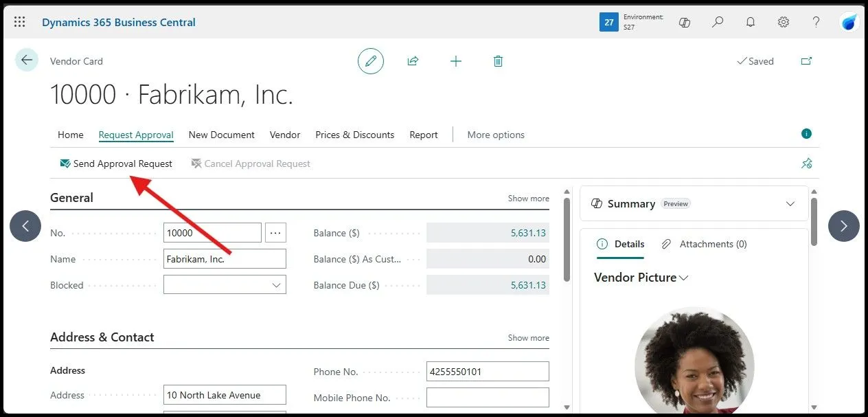
Task: Click the share icon
Action: click(413, 61)
